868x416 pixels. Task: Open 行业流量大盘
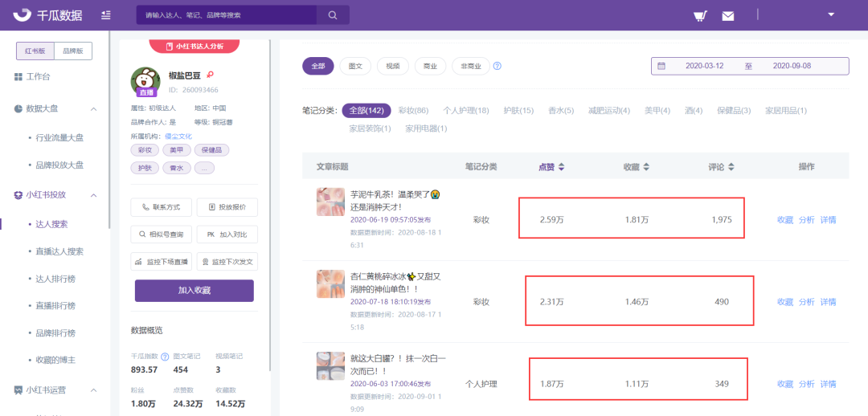59,137
